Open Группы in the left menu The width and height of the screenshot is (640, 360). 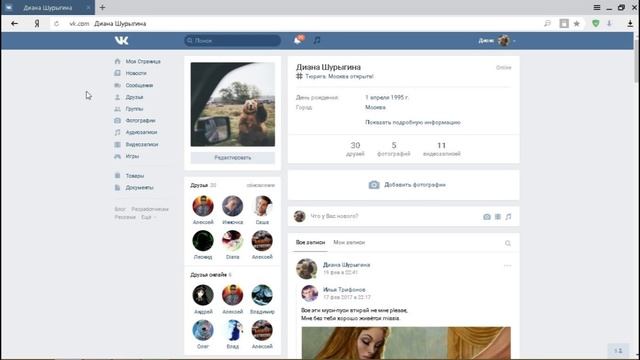pos(134,109)
